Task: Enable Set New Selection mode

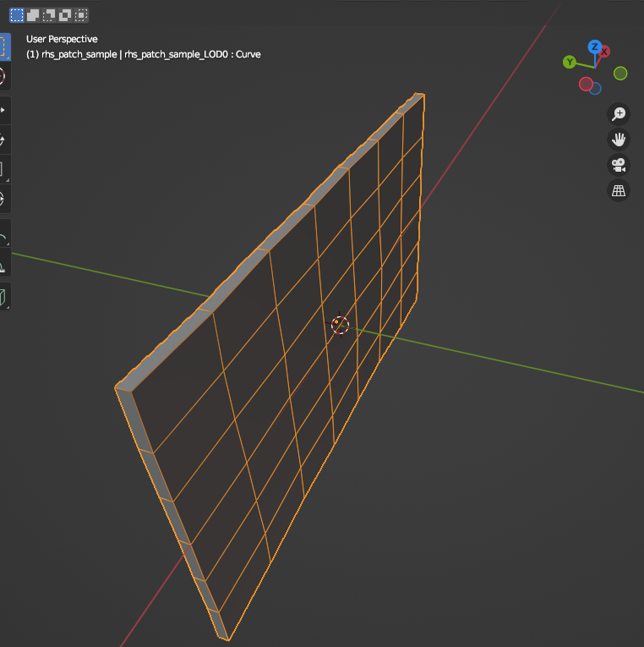Action: click(17, 15)
